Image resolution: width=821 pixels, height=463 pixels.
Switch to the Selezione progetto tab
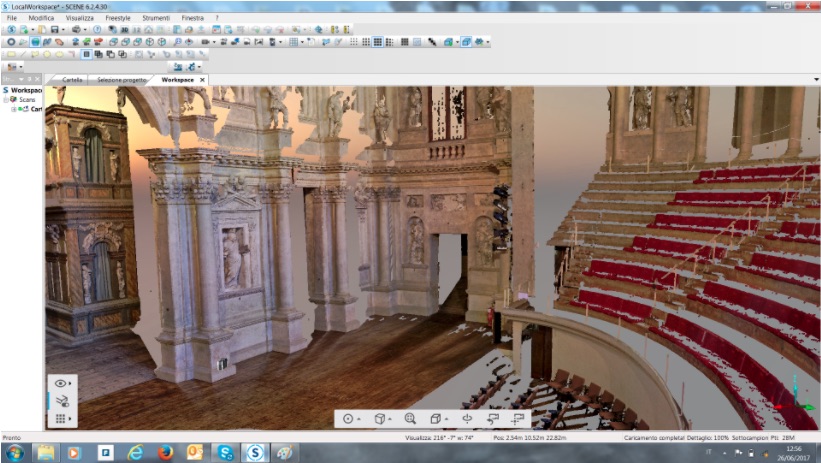pyautogui.click(x=121, y=80)
